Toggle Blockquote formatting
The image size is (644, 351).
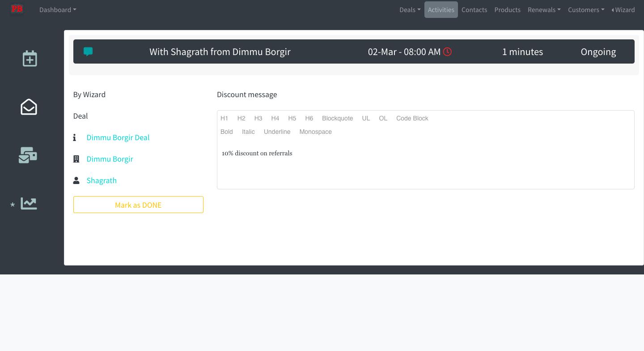(x=338, y=118)
